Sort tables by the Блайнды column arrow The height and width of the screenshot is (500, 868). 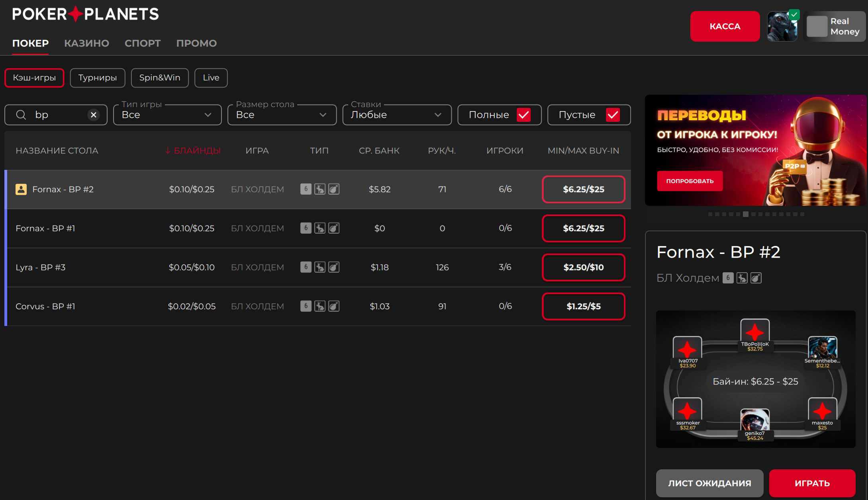coord(168,151)
